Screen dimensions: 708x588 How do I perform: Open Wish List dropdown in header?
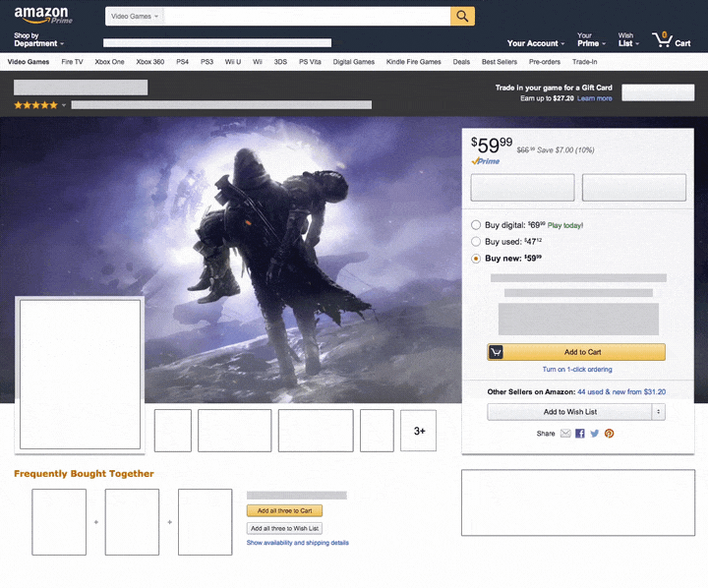pos(628,39)
